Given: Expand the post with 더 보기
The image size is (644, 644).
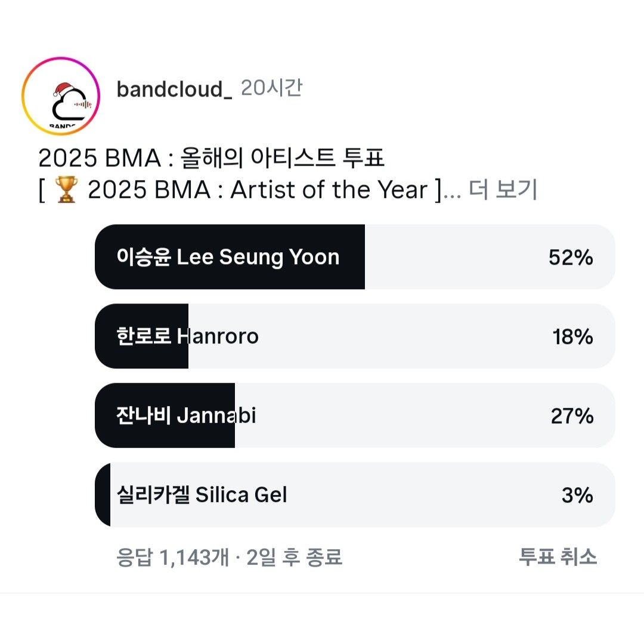Looking at the screenshot, I should 503,190.
